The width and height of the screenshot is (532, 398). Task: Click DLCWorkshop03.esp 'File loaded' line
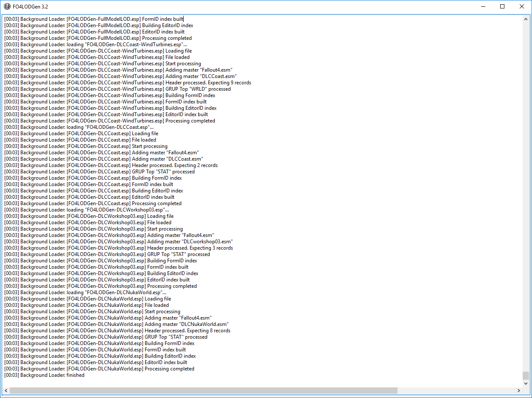tap(88, 223)
